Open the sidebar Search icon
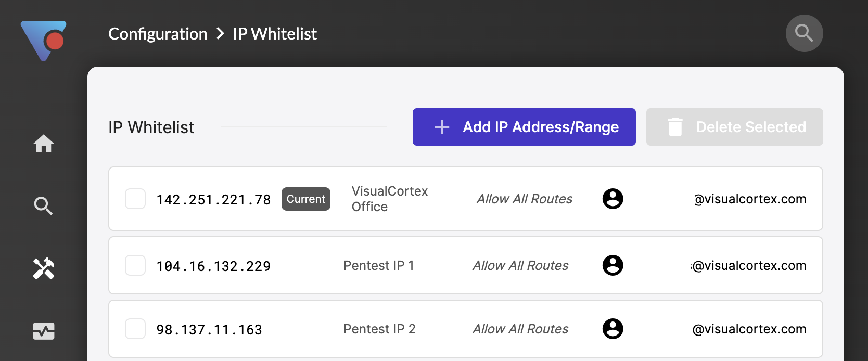 tap(44, 206)
